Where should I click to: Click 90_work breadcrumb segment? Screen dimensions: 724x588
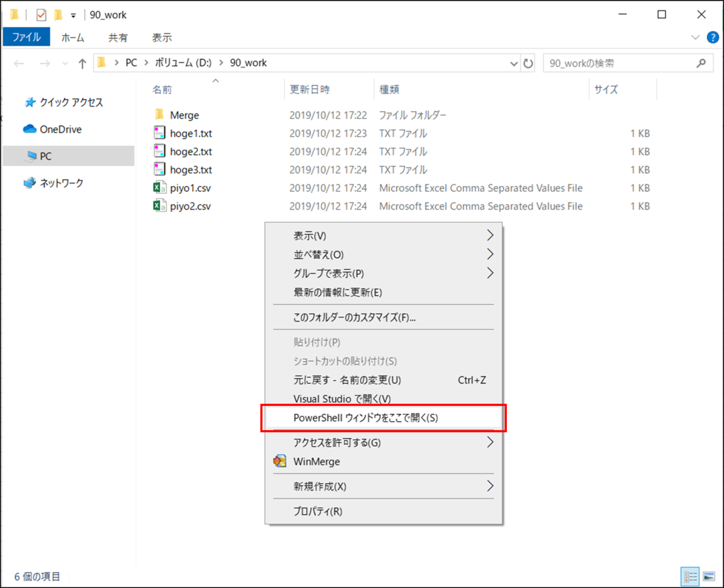point(249,63)
